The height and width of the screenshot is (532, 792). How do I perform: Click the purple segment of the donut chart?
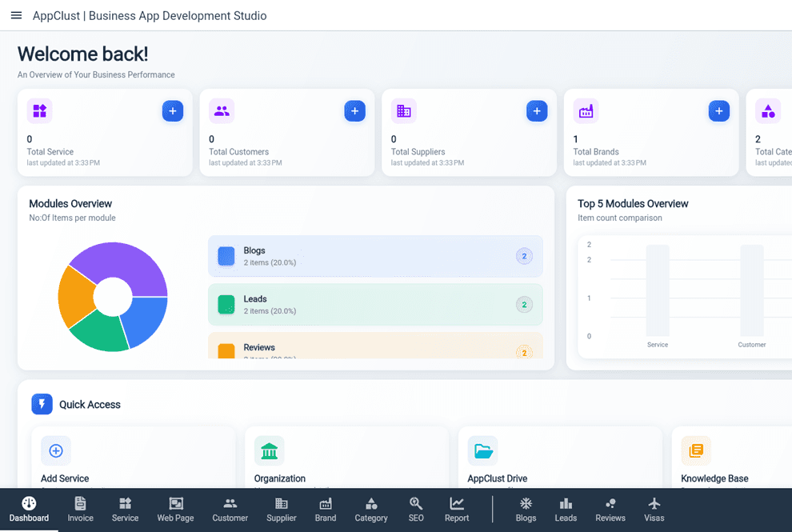120,260
